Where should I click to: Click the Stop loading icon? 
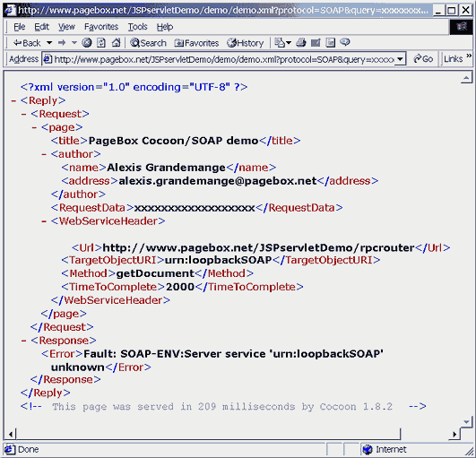coord(87,43)
